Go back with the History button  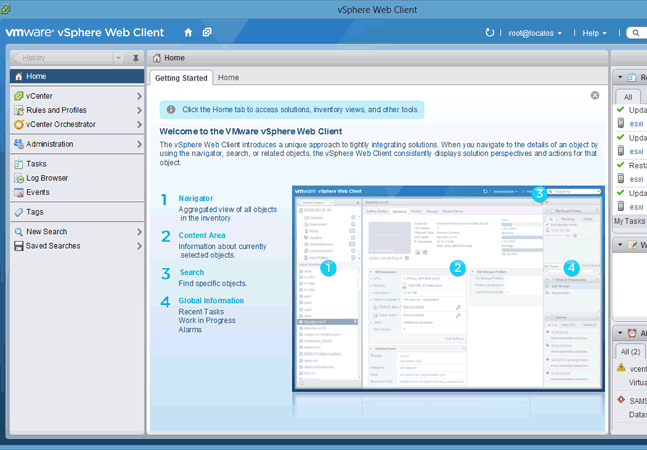[62, 58]
